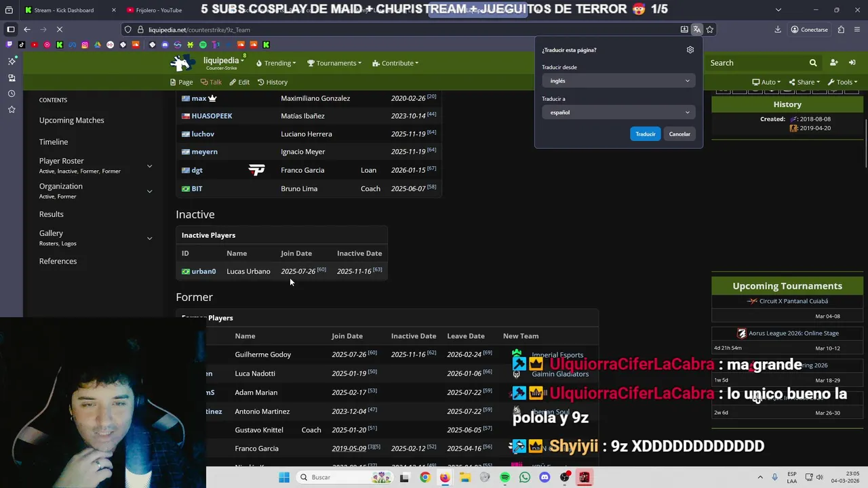Open player link meyern

click(204, 152)
